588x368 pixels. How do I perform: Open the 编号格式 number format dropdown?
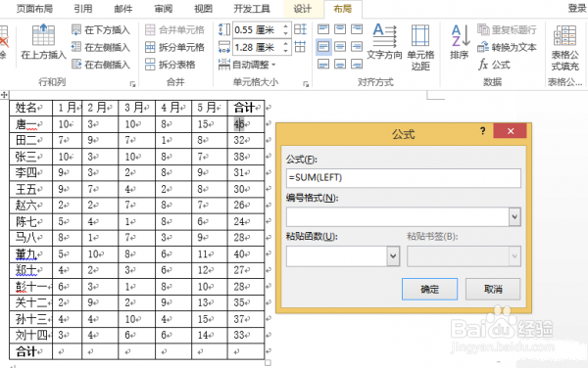(x=514, y=216)
